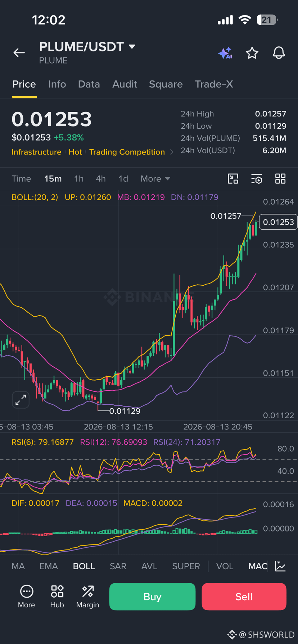Open the AI sparkle assistant icon
The width and height of the screenshot is (298, 644).
(x=225, y=53)
